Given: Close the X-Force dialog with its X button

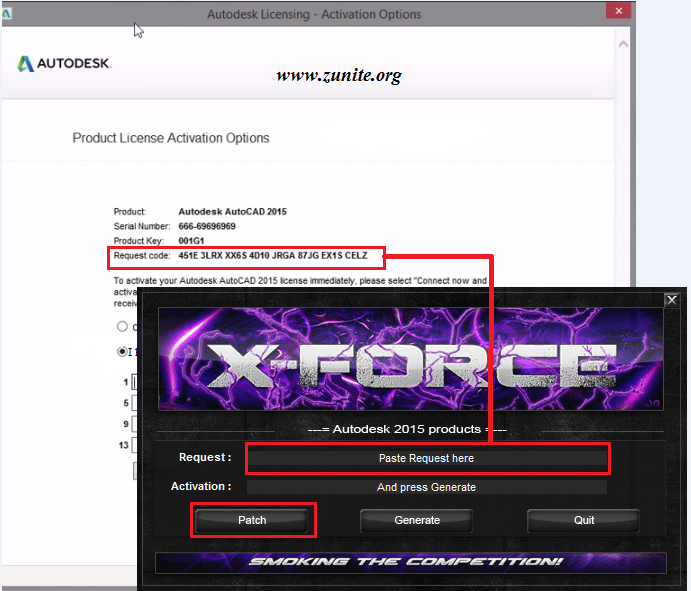Looking at the screenshot, I should [x=672, y=300].
